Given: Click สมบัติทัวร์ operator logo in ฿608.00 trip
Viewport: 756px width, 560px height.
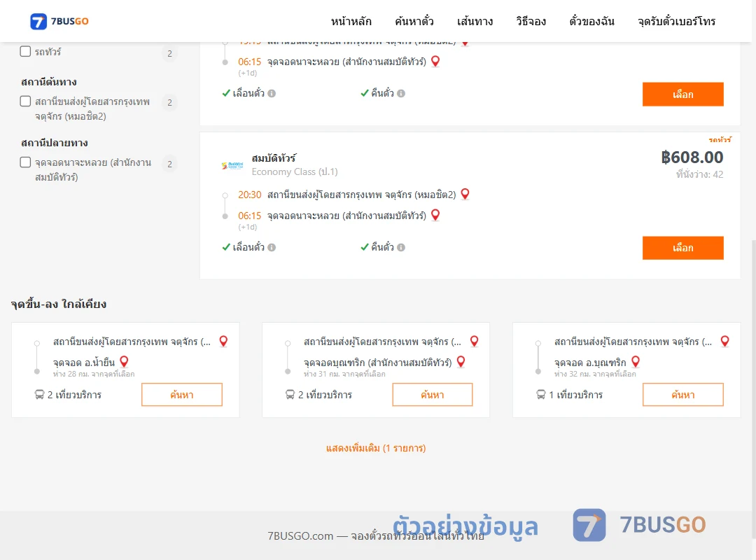Looking at the screenshot, I should tap(232, 165).
